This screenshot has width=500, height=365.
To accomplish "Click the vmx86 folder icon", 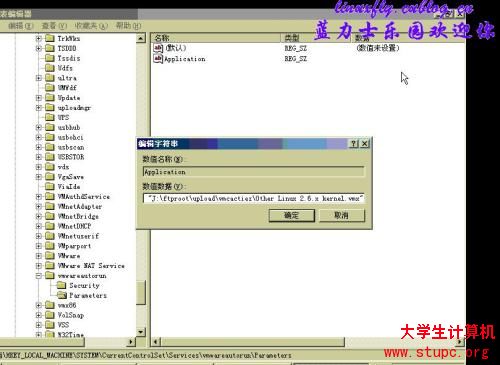I will click(x=50, y=305).
